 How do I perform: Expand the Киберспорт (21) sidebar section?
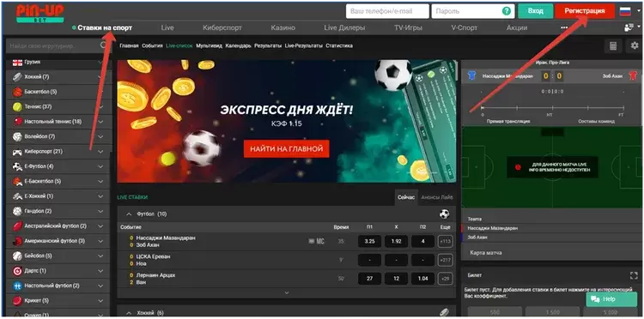[58, 151]
